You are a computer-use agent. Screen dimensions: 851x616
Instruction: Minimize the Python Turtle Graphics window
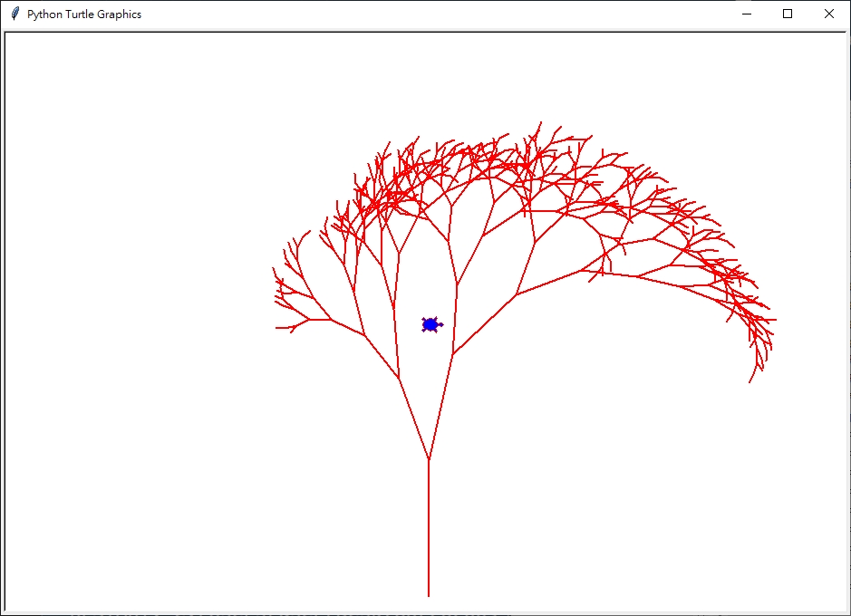click(746, 14)
